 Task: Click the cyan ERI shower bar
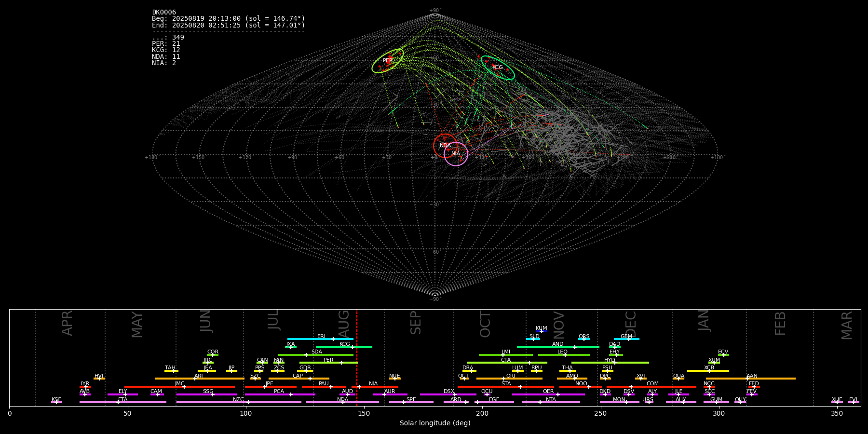[x=320, y=339]
